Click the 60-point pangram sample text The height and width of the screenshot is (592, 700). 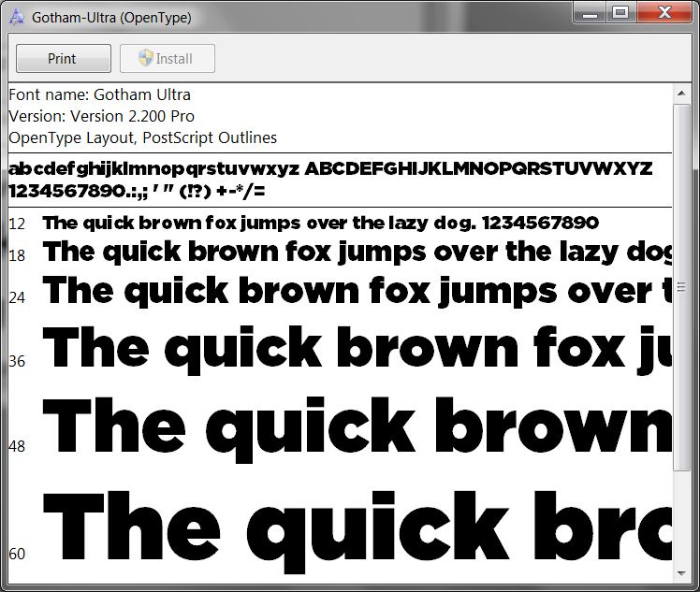pyautogui.click(x=357, y=532)
